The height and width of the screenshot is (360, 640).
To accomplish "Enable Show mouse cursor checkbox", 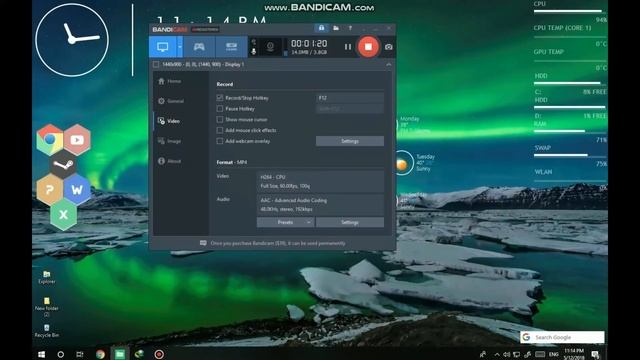I will tap(220, 120).
